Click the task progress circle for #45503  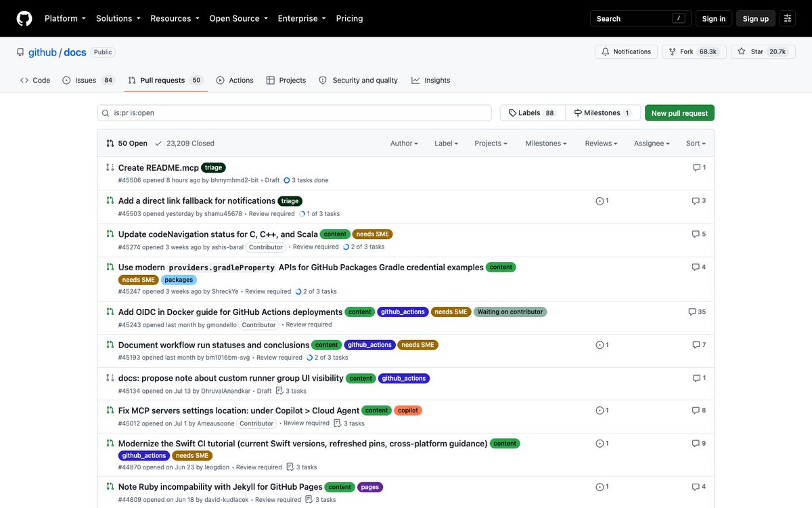(302, 213)
